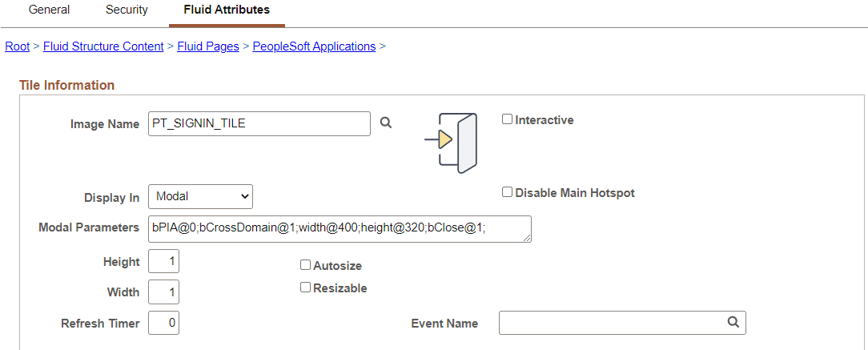This screenshot has height=350, width=868.
Task: Open the Image Name lookup magnifier
Action: (386, 123)
